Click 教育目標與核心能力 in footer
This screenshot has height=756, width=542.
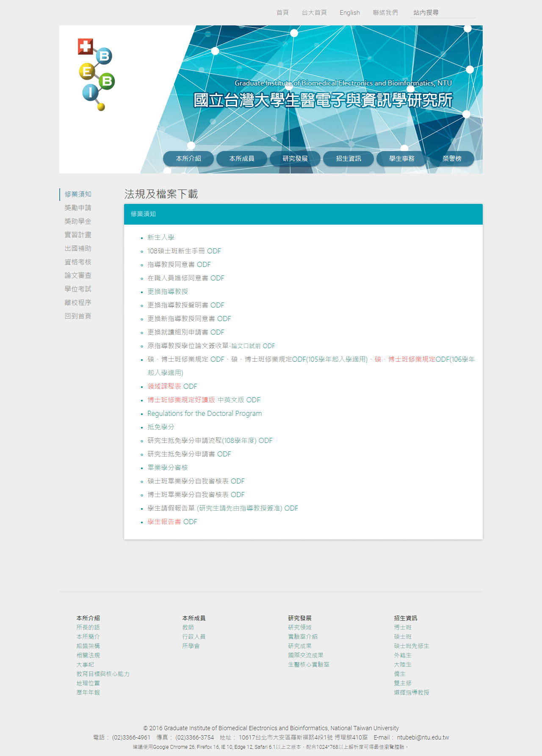click(103, 674)
